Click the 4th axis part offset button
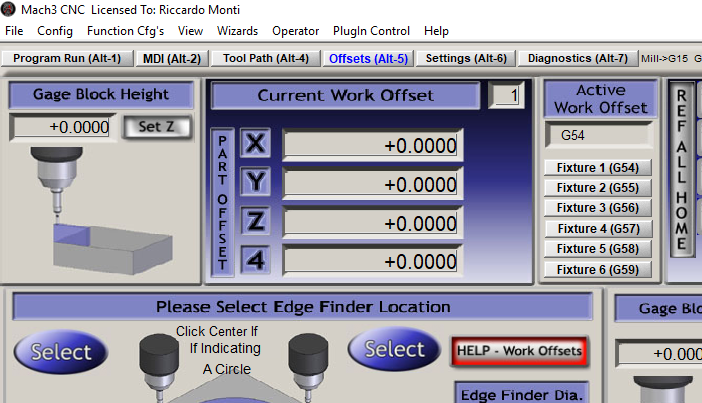The image size is (702, 403). click(256, 260)
